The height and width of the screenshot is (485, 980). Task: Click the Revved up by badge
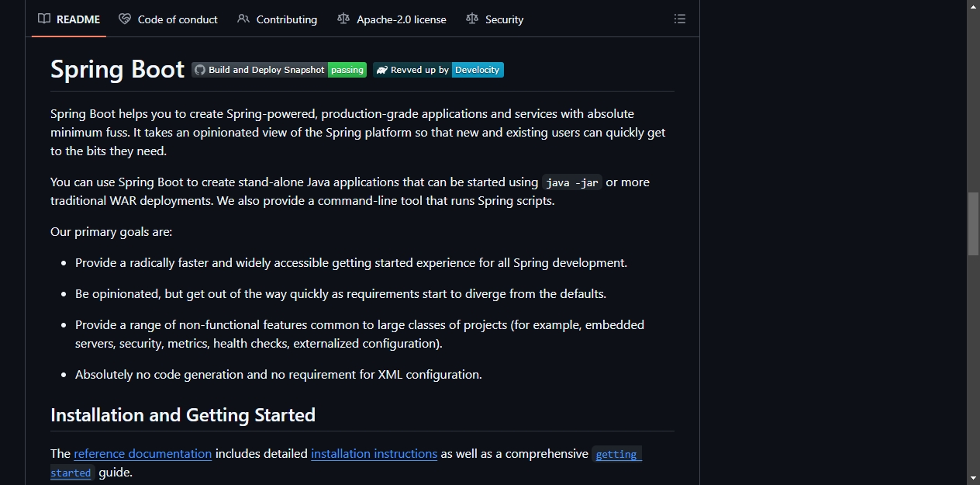pyautogui.click(x=438, y=70)
